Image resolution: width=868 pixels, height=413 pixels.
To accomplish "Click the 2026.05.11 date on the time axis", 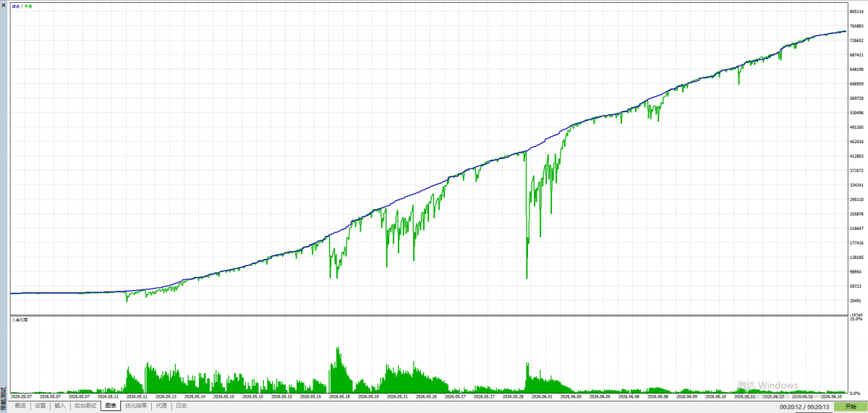I will tap(107, 396).
